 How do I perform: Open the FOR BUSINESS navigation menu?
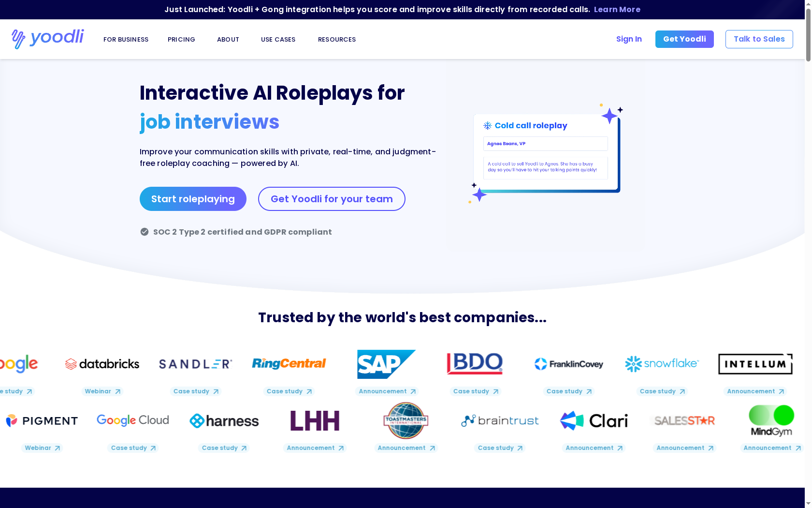126,39
